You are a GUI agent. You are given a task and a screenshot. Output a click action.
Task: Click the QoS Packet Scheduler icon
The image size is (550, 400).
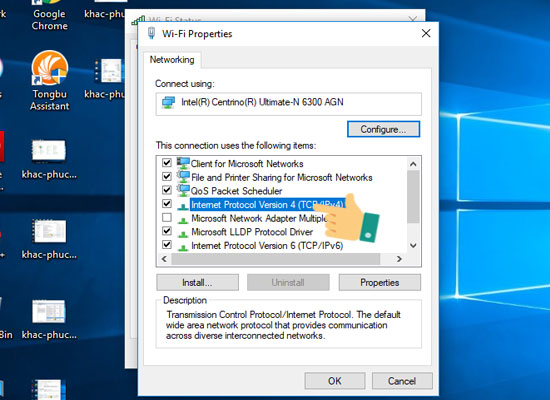[x=183, y=191]
